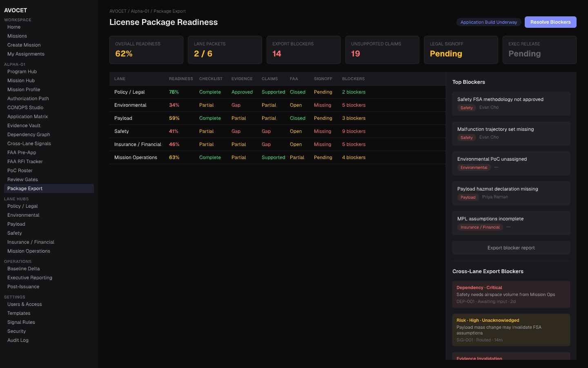Click the Export Blockers 14 card
This screenshot has height=368, width=588.
point(303,50)
